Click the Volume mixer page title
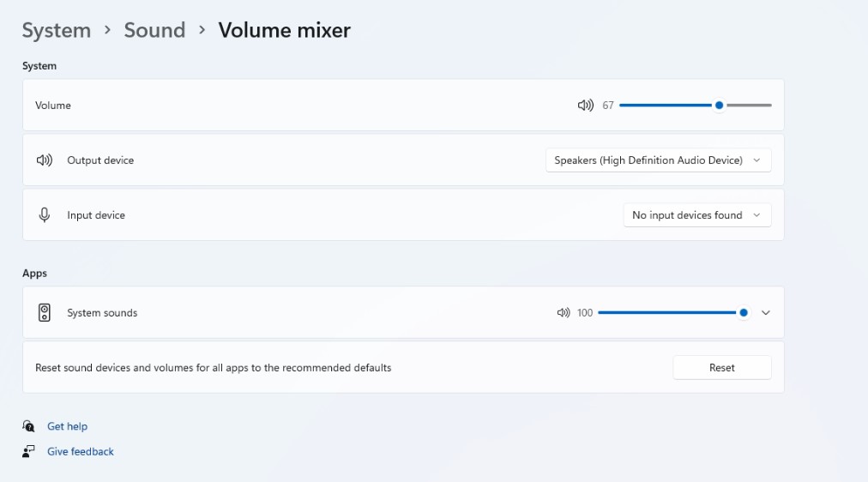The width and height of the screenshot is (868, 482). pos(284,30)
